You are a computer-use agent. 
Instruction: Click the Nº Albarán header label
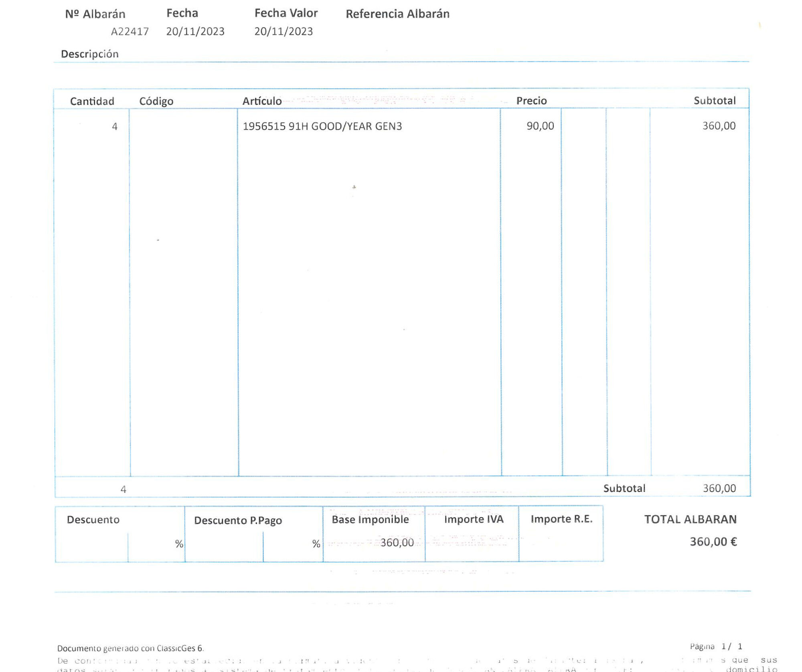click(x=95, y=14)
